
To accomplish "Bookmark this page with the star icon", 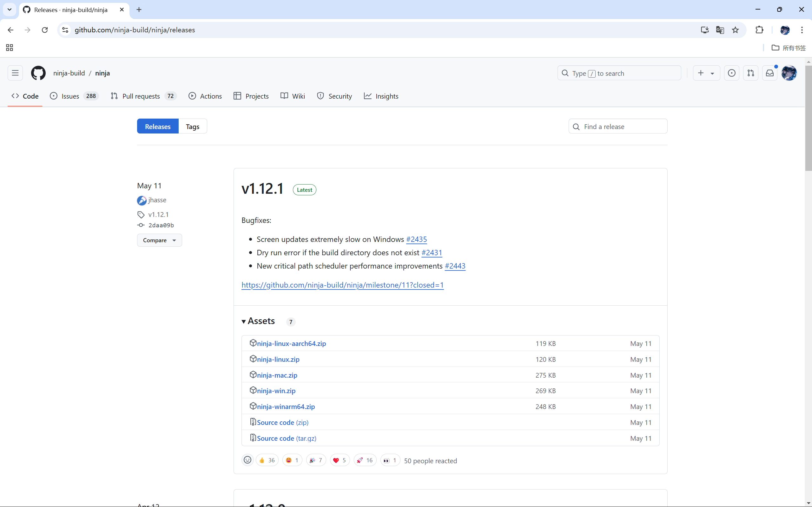I will (735, 30).
